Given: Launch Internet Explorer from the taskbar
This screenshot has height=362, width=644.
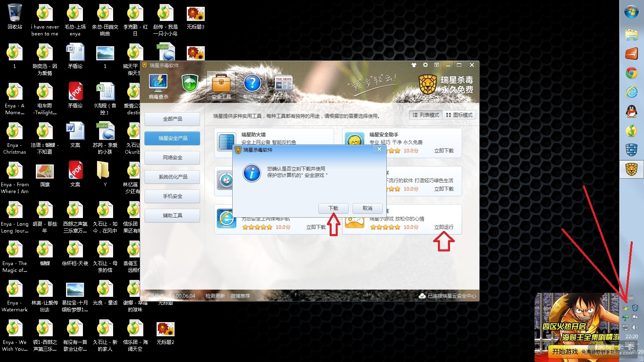Looking at the screenshot, I should (x=632, y=92).
